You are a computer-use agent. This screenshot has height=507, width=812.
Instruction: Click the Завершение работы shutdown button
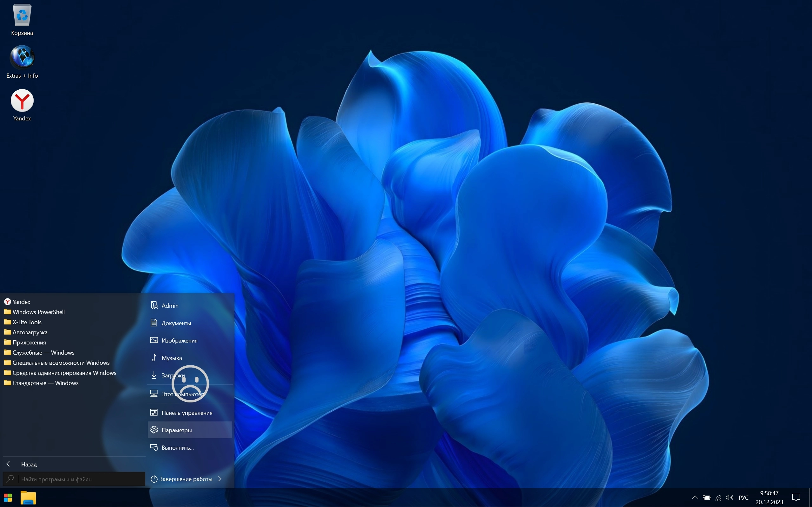(181, 479)
